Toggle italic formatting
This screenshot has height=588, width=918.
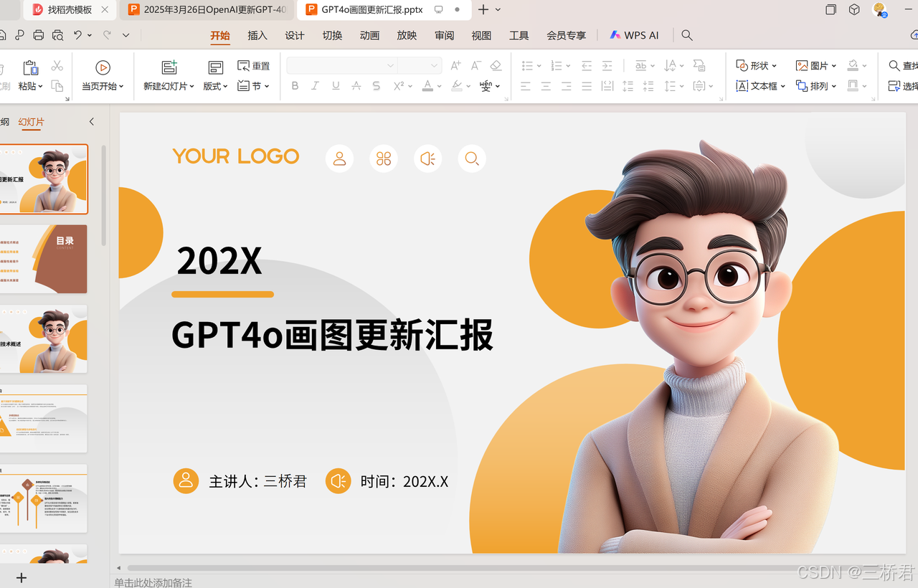tap(315, 86)
